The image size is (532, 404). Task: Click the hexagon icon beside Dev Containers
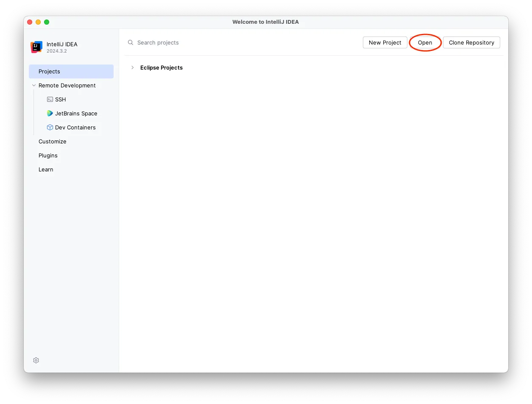50,127
